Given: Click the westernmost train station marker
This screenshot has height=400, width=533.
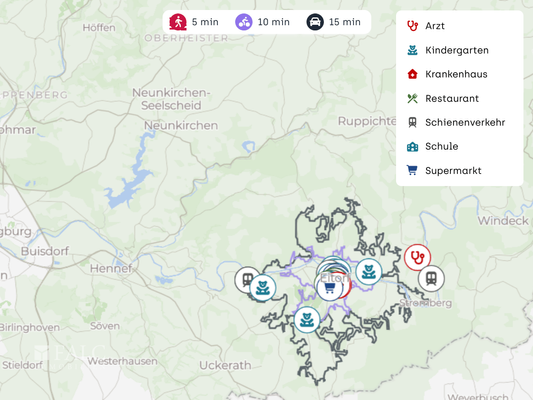Looking at the screenshot, I should [245, 280].
